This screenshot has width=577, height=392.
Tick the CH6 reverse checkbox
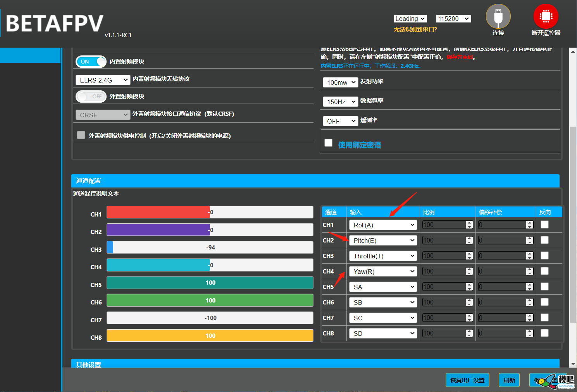[x=544, y=302]
